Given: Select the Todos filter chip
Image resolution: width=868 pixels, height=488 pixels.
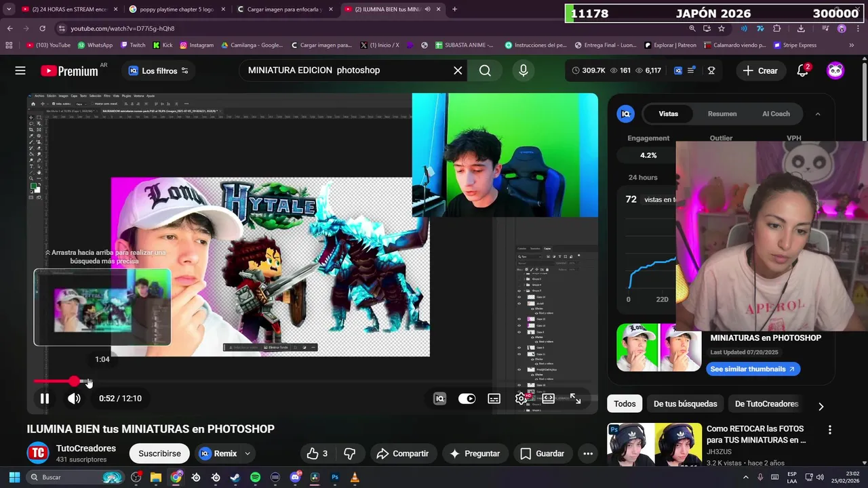Looking at the screenshot, I should (625, 404).
